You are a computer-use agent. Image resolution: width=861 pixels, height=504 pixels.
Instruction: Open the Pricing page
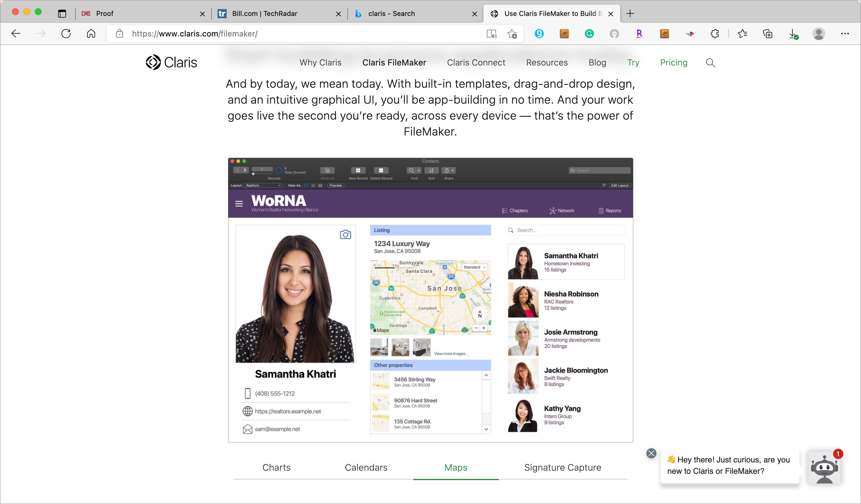[673, 63]
